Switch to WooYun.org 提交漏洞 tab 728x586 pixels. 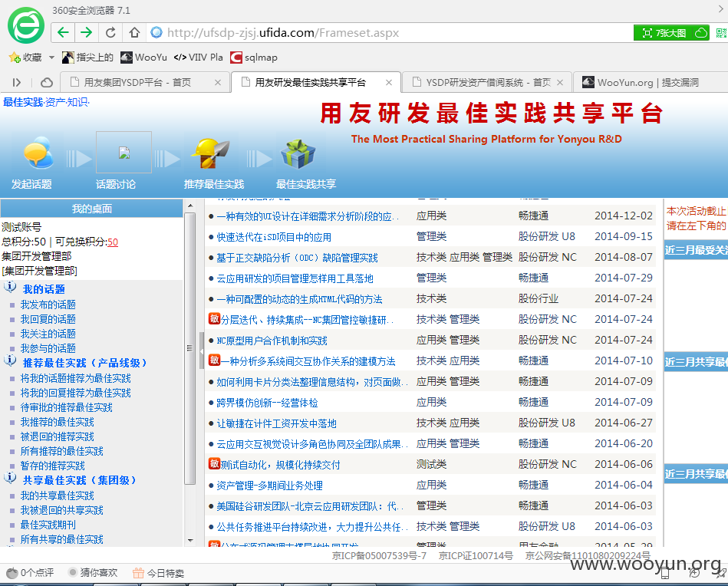point(641,83)
